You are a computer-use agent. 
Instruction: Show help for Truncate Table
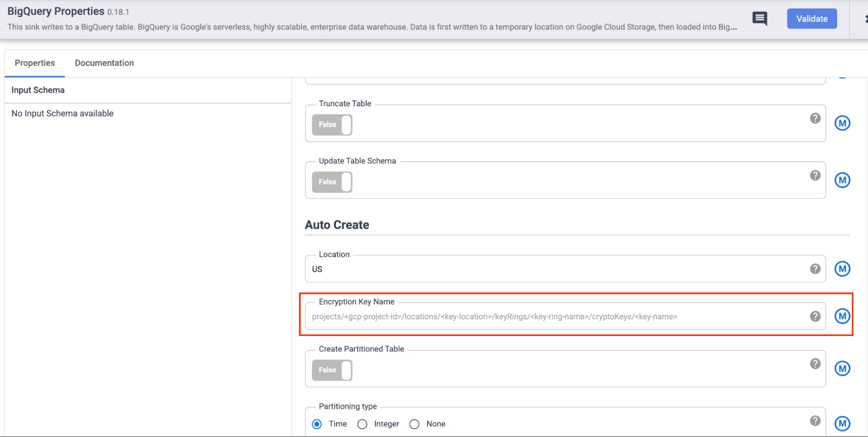(815, 118)
